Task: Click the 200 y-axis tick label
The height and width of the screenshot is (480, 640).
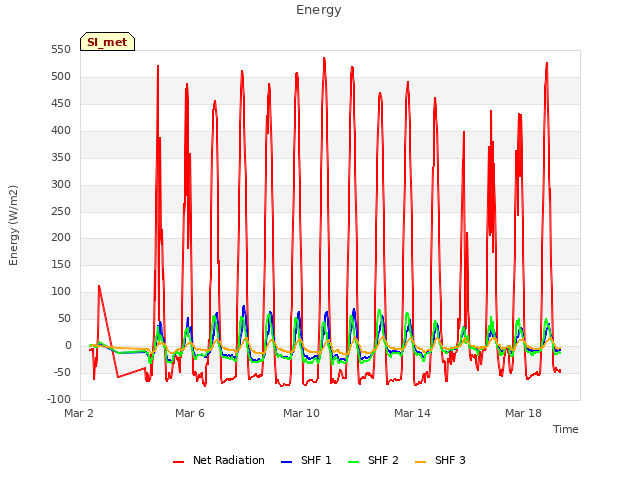Action: coord(61,238)
